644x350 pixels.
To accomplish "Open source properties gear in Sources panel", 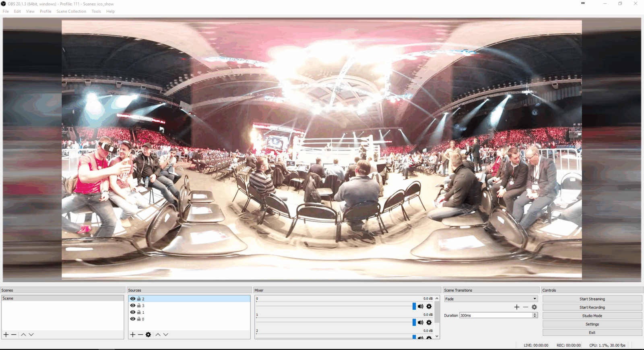I will [x=148, y=335].
